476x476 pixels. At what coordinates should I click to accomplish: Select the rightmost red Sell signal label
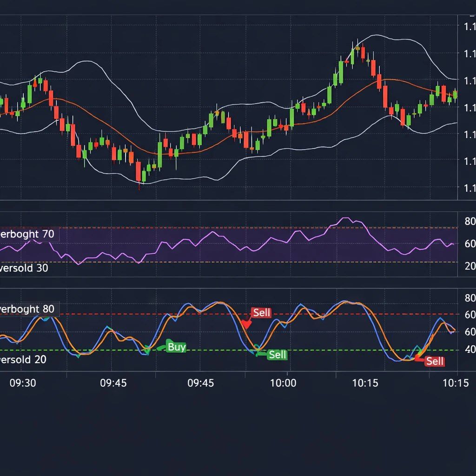[435, 361]
